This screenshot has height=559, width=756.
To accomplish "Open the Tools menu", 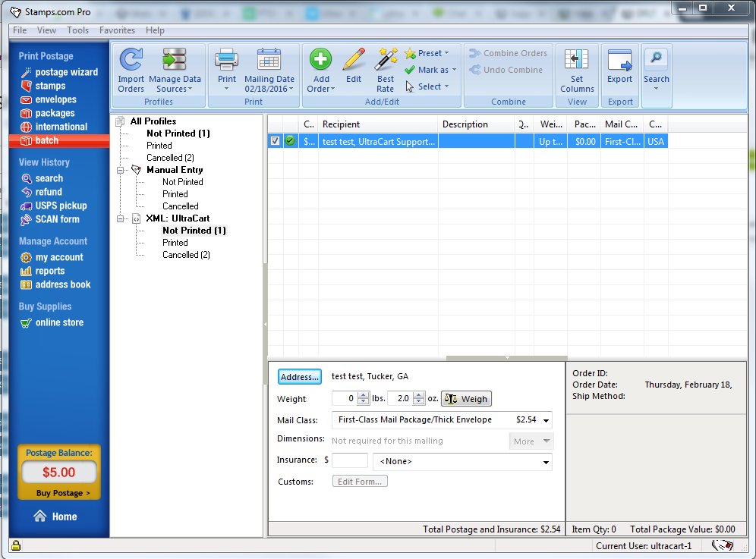I will pyautogui.click(x=77, y=30).
